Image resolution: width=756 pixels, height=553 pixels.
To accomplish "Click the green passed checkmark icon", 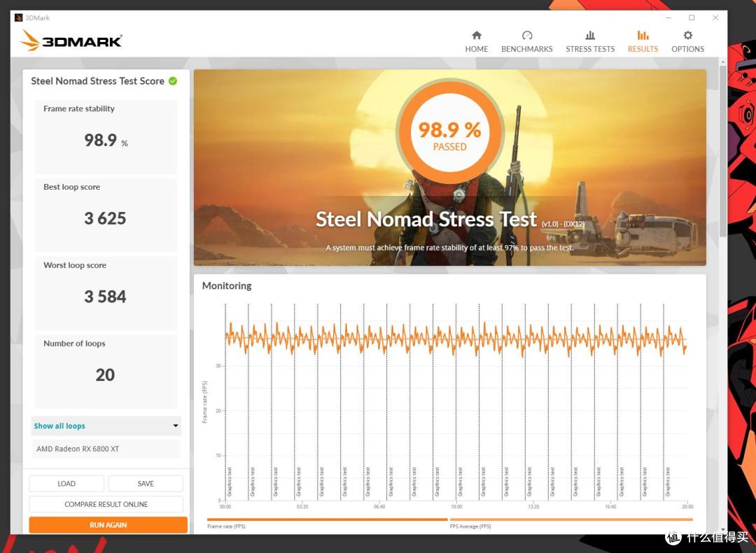I will click(x=173, y=81).
